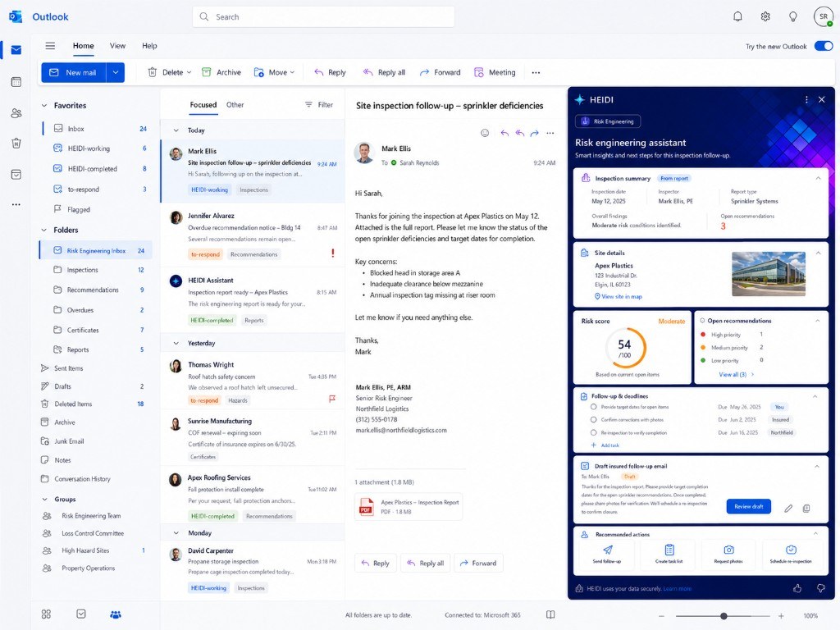
Task: Switch to the View tab
Action: point(117,46)
